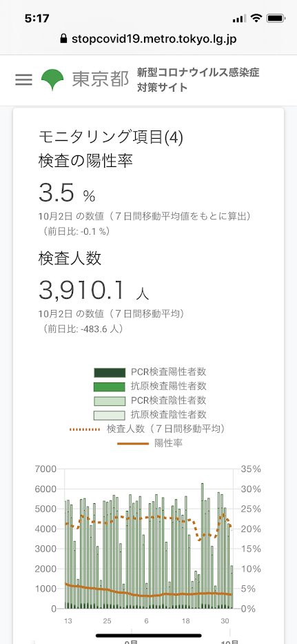Select the tallest bar above 6000 in chart
This screenshot has height=644, width=297.
[x=202, y=545]
